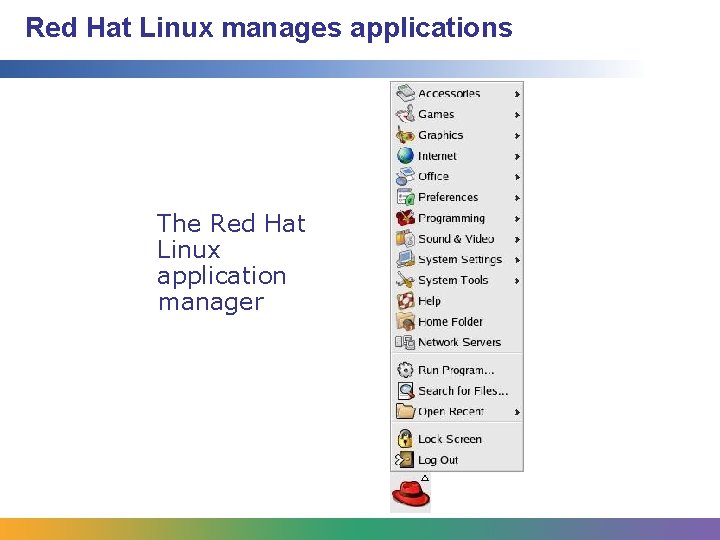Click the System Tools icon
Image resolution: width=720 pixels, height=540 pixels.
405,280
